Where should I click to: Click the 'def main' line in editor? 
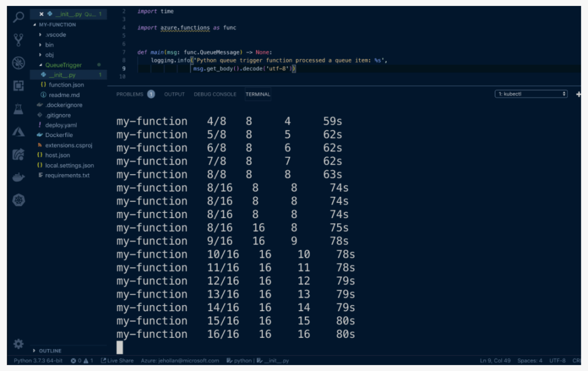205,52
